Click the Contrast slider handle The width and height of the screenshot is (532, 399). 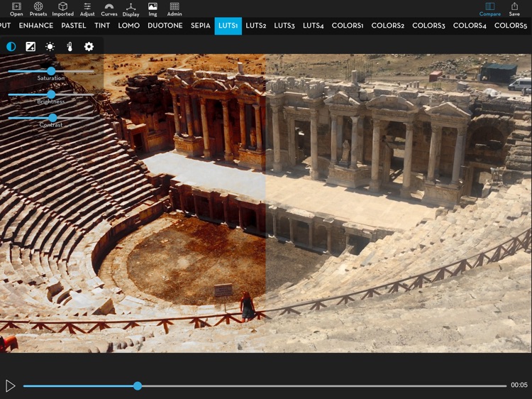click(x=52, y=118)
